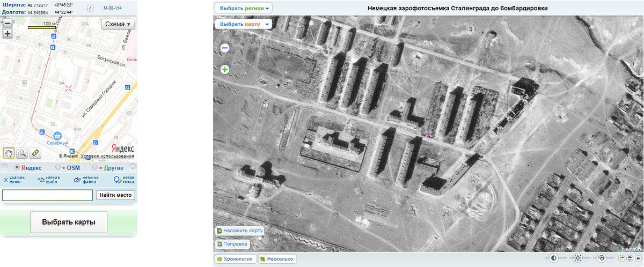Click the corner icon left of Яндекс radio

pyautogui.click(x=5, y=167)
